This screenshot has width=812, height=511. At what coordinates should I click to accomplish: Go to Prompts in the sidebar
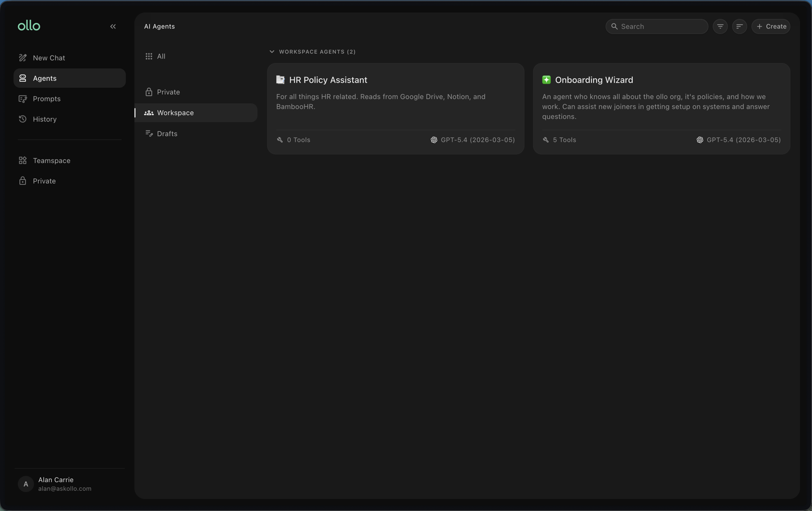[70, 99]
